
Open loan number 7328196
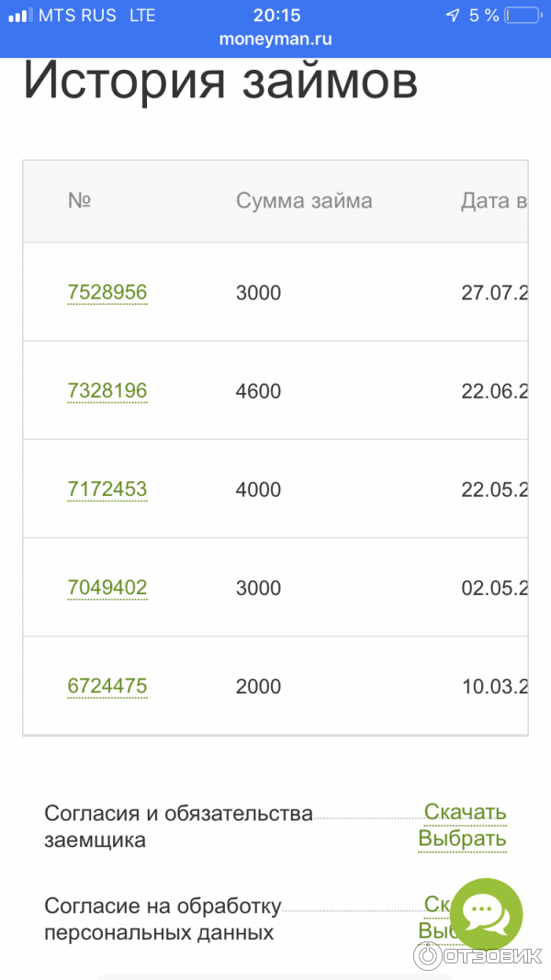tap(107, 391)
